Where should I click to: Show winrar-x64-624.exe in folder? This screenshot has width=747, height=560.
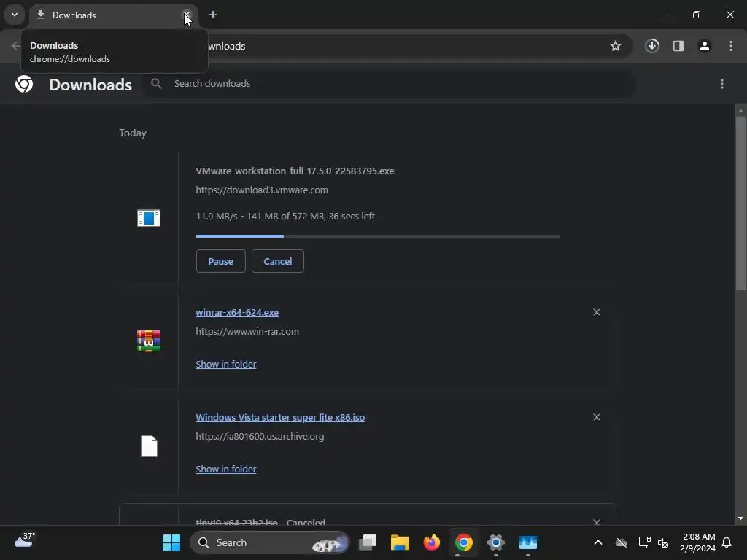tap(226, 364)
